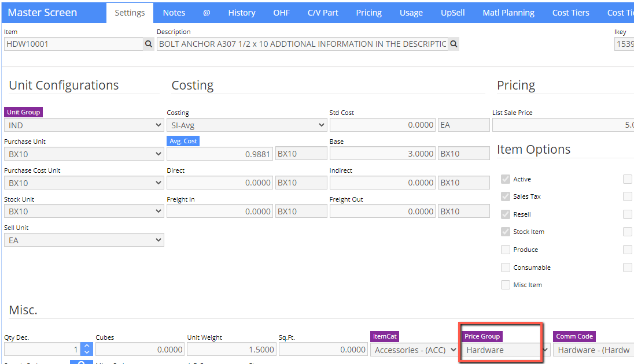Click the blue Avg. Cost button
Image resolution: width=634 pixels, height=364 pixels.
point(183,141)
